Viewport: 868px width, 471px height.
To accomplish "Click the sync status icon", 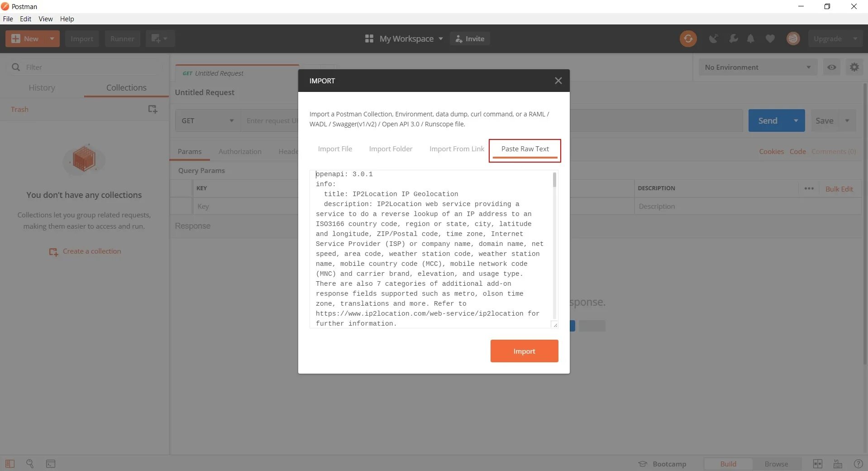I will 688,38.
